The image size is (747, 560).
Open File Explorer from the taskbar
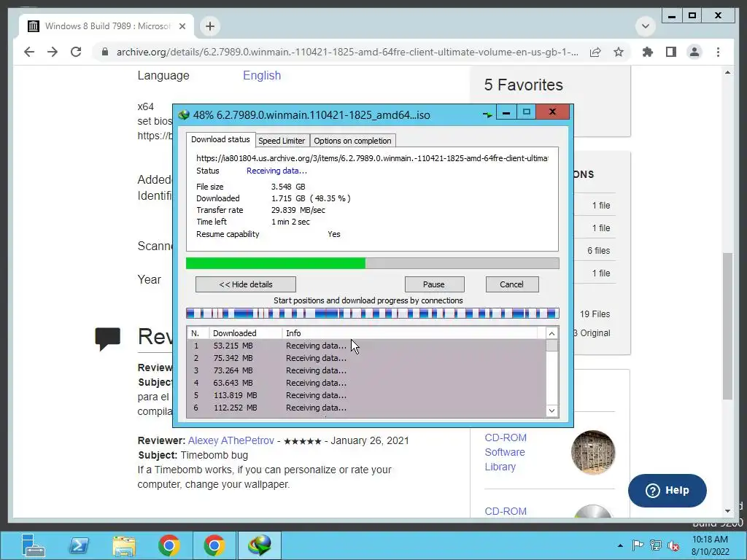(x=124, y=545)
